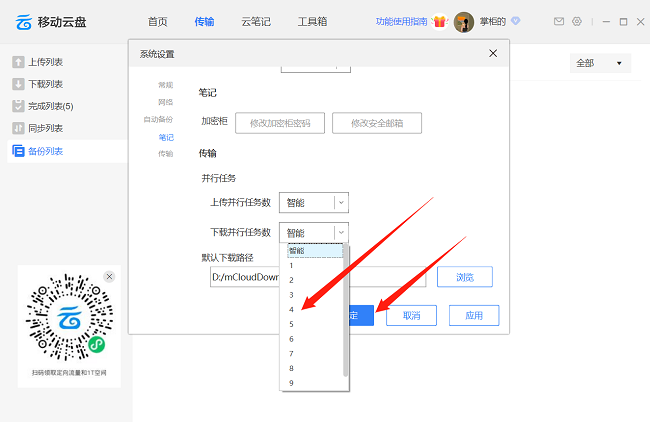
Task: Open the 全部 filter dropdown
Action: [x=600, y=63]
